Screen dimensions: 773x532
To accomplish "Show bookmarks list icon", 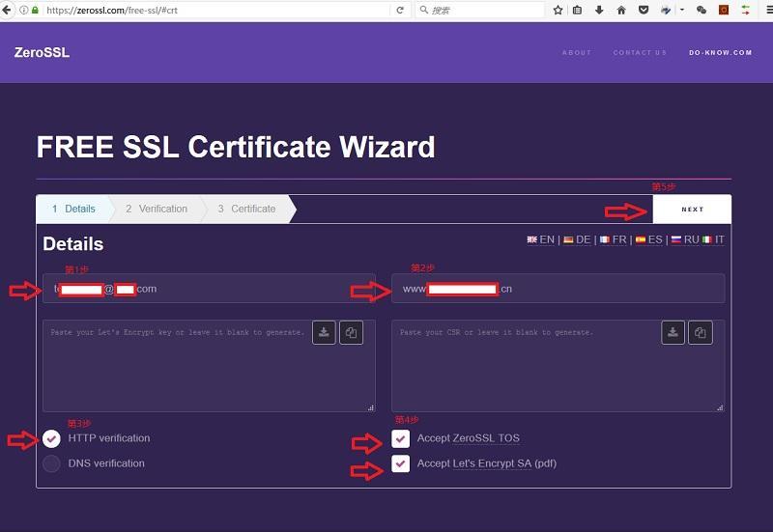I will (x=577, y=10).
